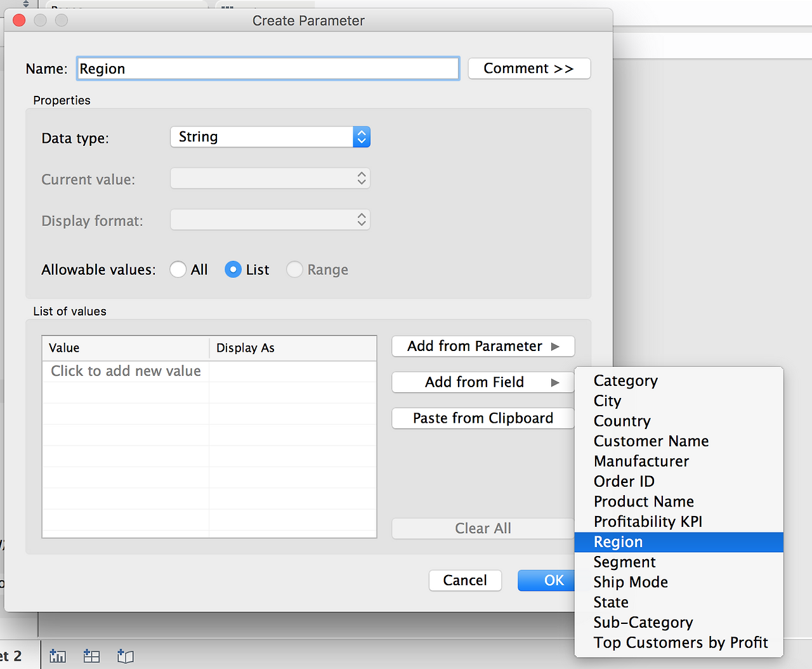812x669 pixels.
Task: Choose Customer Name from the field list
Action: point(679,441)
